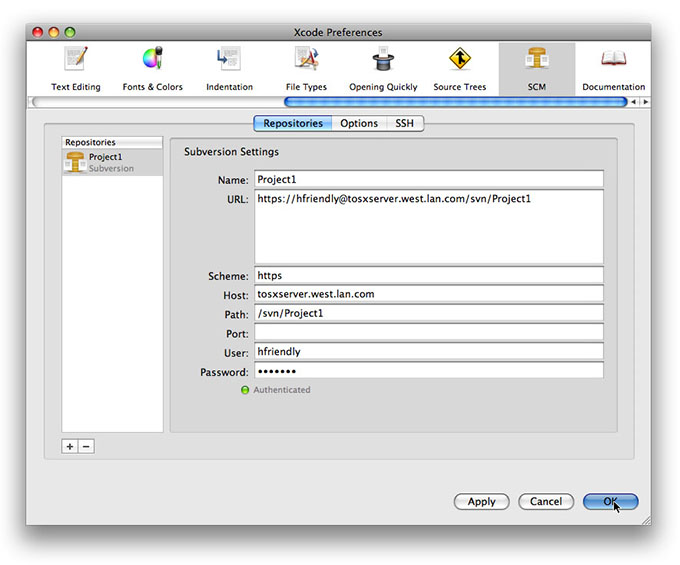Viewport: 680px width, 565px height.
Task: Confirm with the OK button
Action: tap(610, 502)
